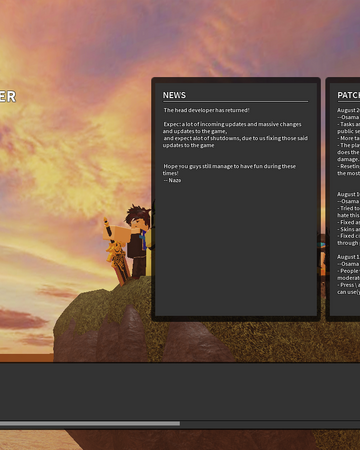Viewport: 360px width, 450px height.
Task: Click the 'hate this' line in the patch notes
Action: [x=348, y=215]
